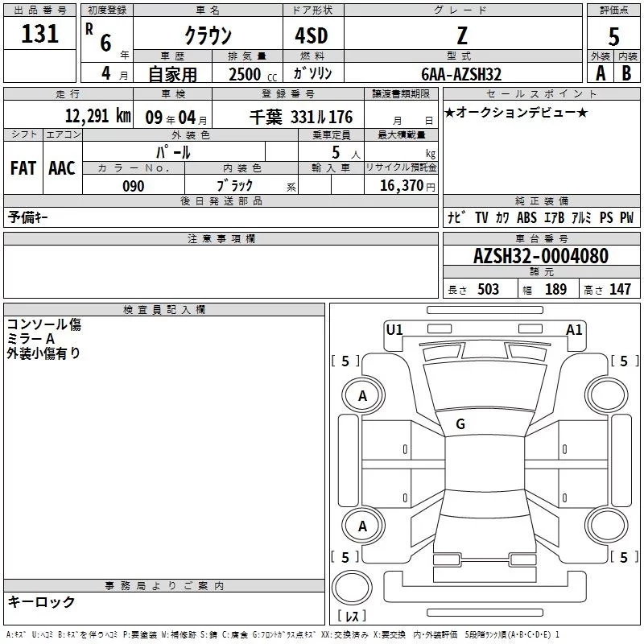644x644 pixels.
Task: Click displacement value 2500 cc
Action: click(x=252, y=74)
